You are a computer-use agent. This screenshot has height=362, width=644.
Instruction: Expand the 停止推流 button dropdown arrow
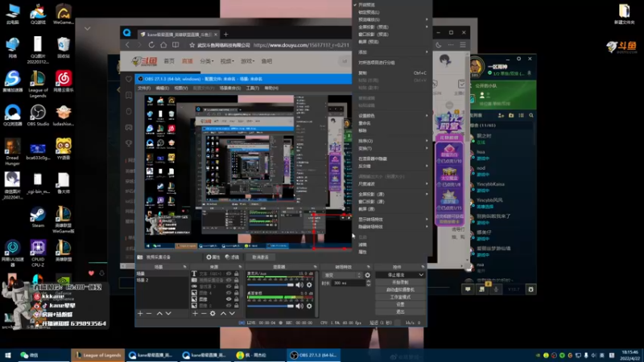421,275
